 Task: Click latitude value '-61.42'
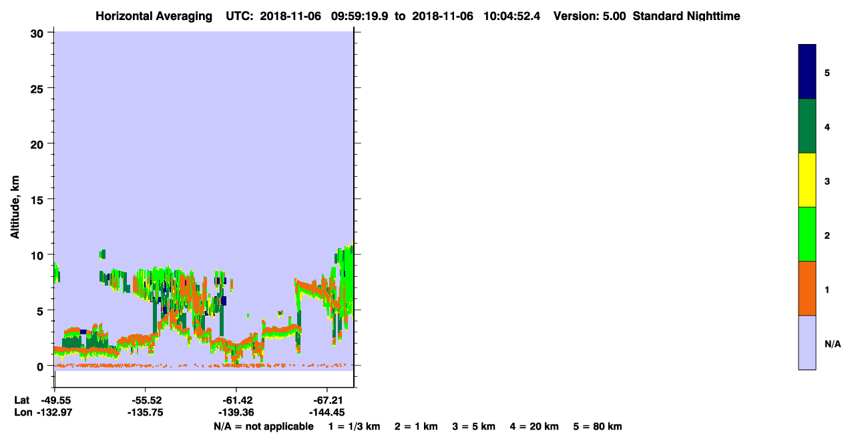pyautogui.click(x=236, y=400)
